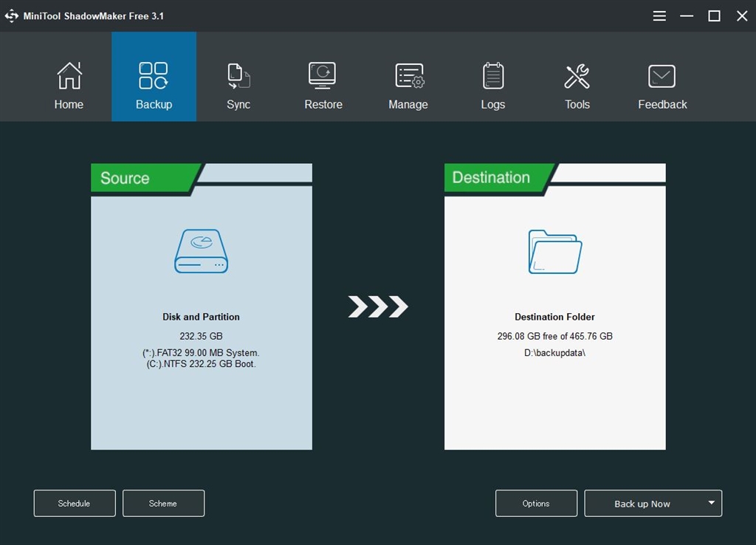Expand the Back up Now dropdown arrow
The width and height of the screenshot is (756, 545).
(x=711, y=503)
